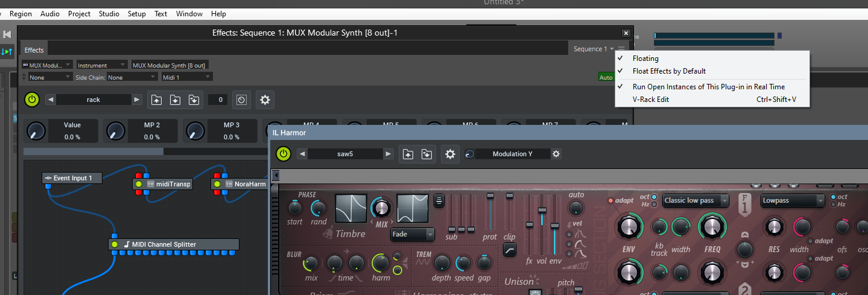Screen dimensions: 868x295
Task: Click the save preset icon in IL Harmor
Action: (x=426, y=154)
